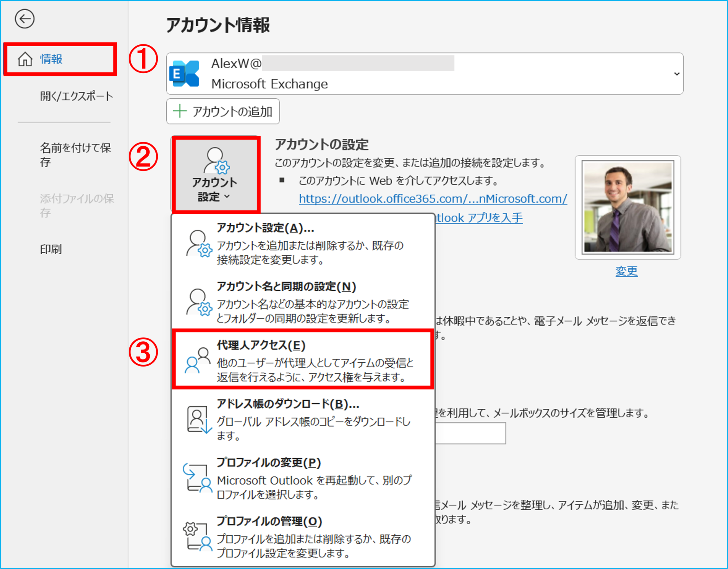Click the プロファイルの変更 switch icon
Viewport: 728px width, 569px height.
pos(197,478)
